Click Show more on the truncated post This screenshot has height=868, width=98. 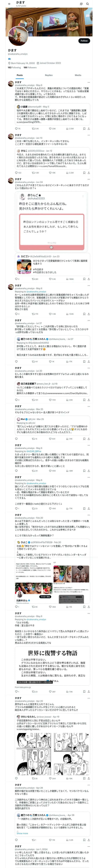pos(22,833)
